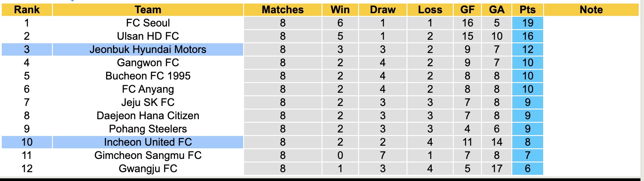
Task: Click the Rank column header
Action: pyautogui.click(x=26, y=10)
